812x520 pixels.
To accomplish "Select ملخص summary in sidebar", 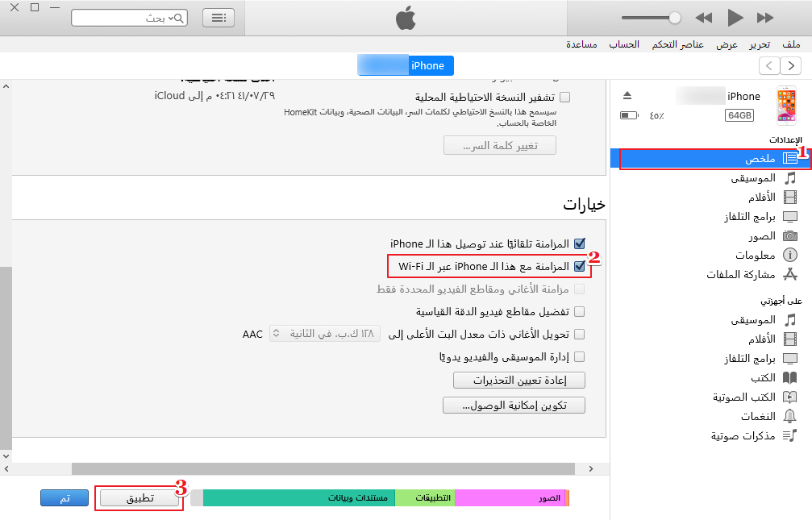I will 710,159.
